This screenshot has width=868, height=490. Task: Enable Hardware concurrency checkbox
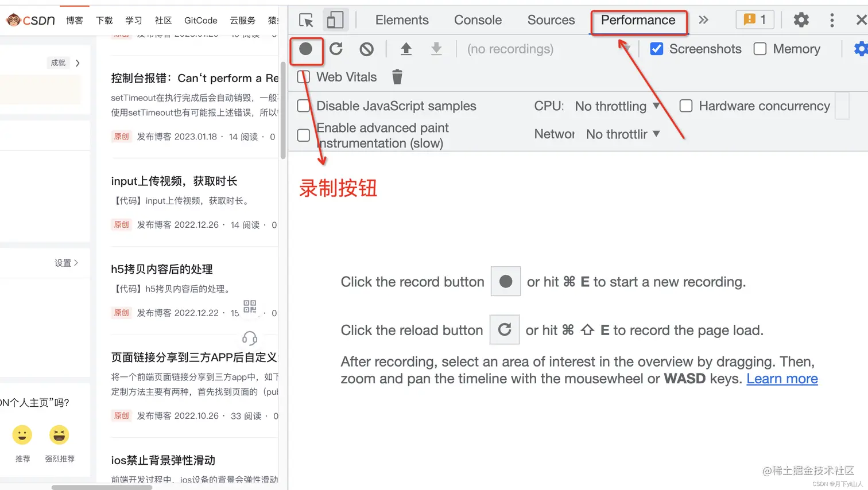tap(686, 106)
